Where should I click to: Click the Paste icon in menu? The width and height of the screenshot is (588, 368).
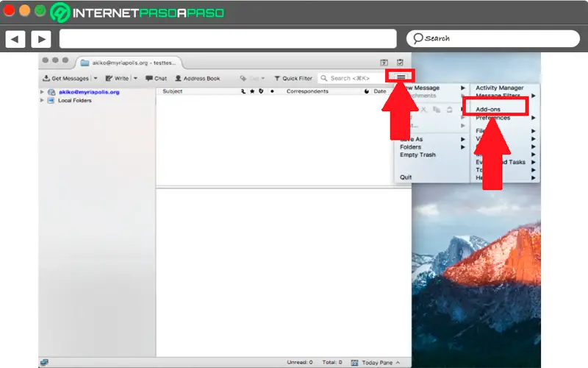[x=449, y=110]
